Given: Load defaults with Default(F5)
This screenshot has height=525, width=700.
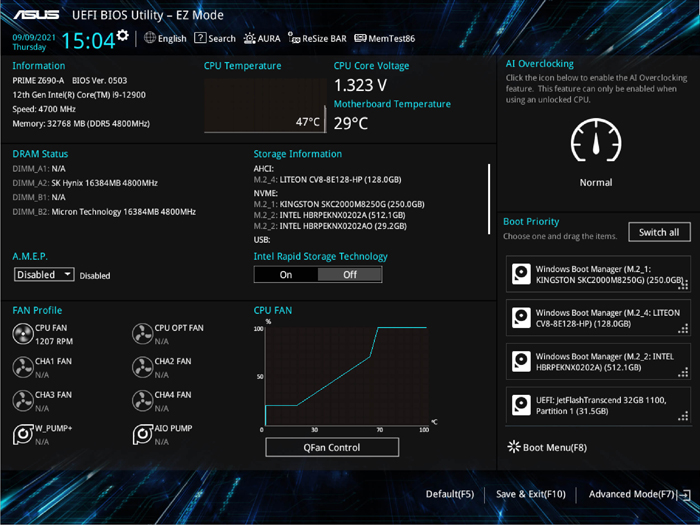Looking at the screenshot, I should [450, 494].
